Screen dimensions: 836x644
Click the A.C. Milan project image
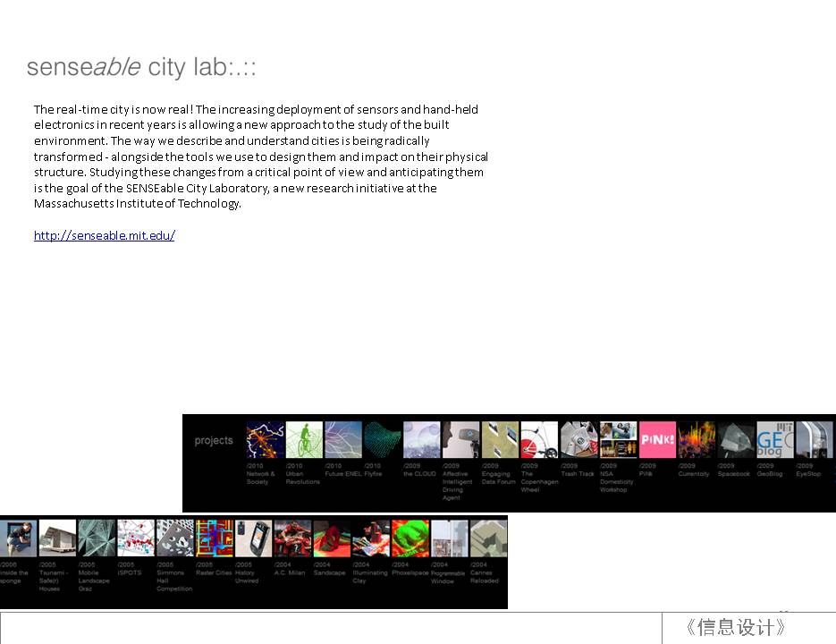point(292,538)
